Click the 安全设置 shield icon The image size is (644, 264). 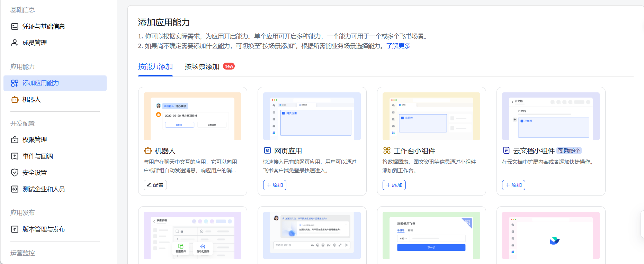(15, 173)
